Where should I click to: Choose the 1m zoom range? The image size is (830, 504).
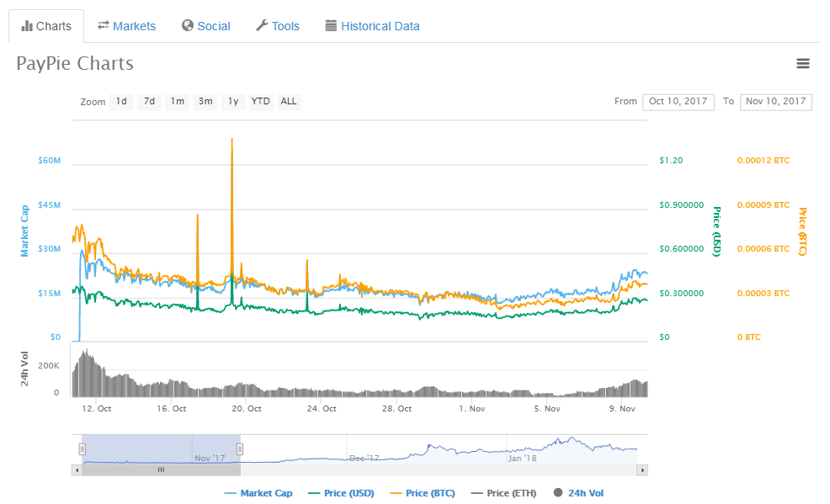point(178,102)
